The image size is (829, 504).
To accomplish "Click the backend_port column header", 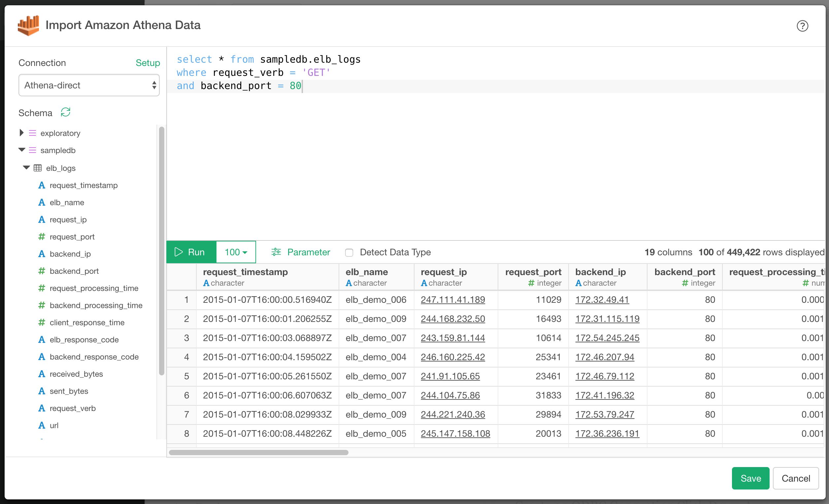I will click(x=685, y=277).
